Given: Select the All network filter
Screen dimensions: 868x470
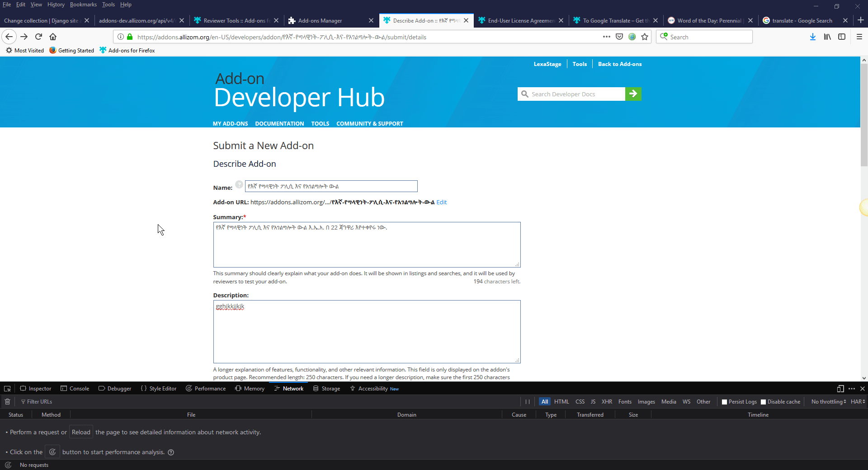Looking at the screenshot, I should click(545, 402).
